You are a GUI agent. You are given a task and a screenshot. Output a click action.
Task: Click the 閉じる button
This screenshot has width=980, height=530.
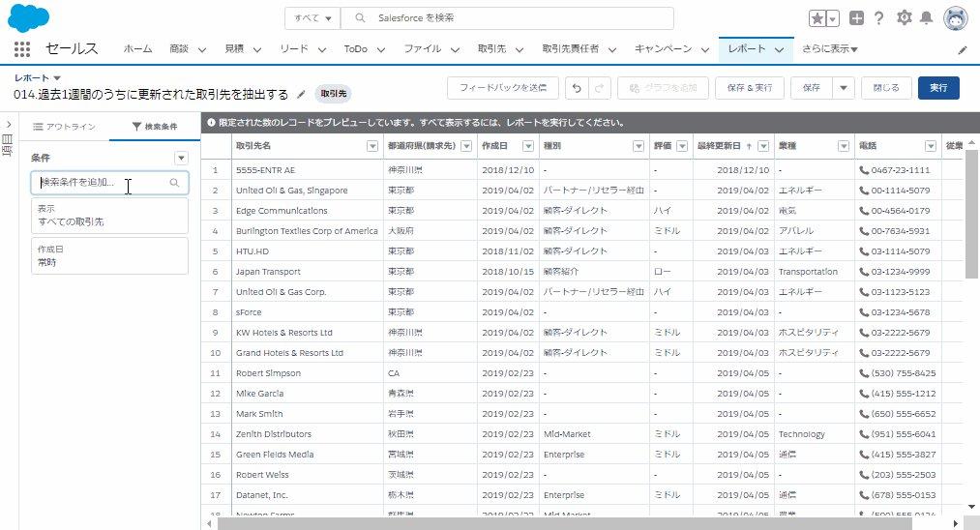tap(886, 88)
